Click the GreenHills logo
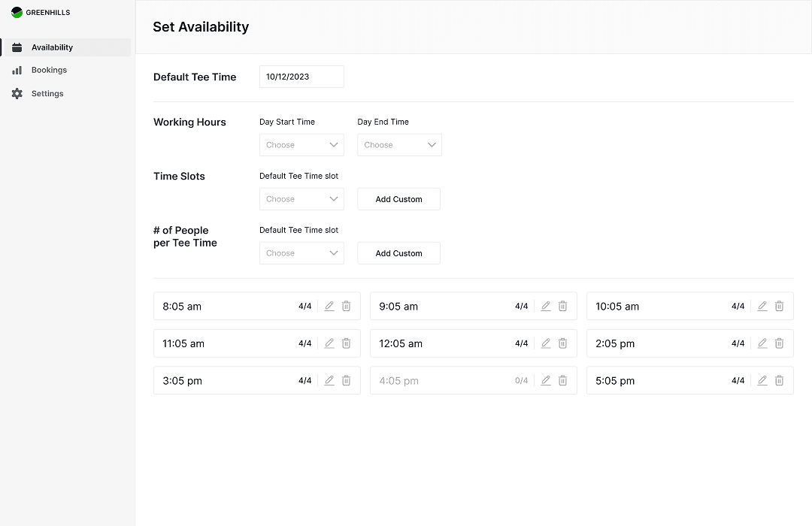The image size is (812, 526). [x=41, y=13]
